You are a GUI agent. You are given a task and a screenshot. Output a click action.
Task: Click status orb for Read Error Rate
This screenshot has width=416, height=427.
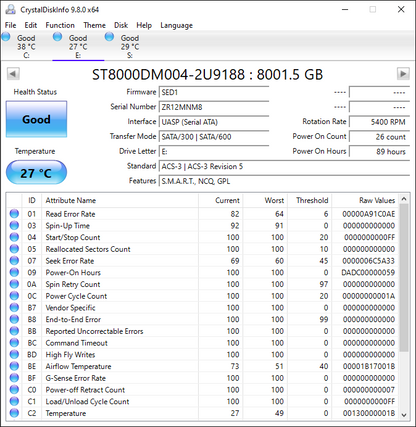coord(14,214)
